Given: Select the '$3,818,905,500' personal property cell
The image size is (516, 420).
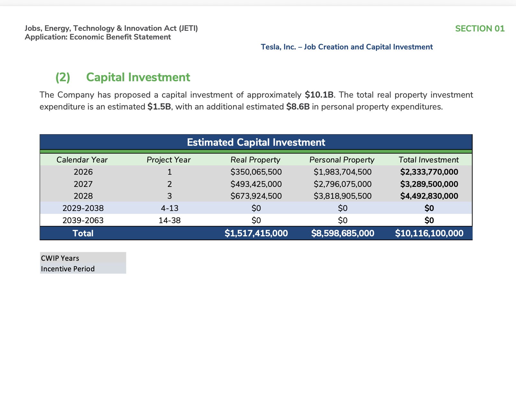Looking at the screenshot, I should click(343, 196).
